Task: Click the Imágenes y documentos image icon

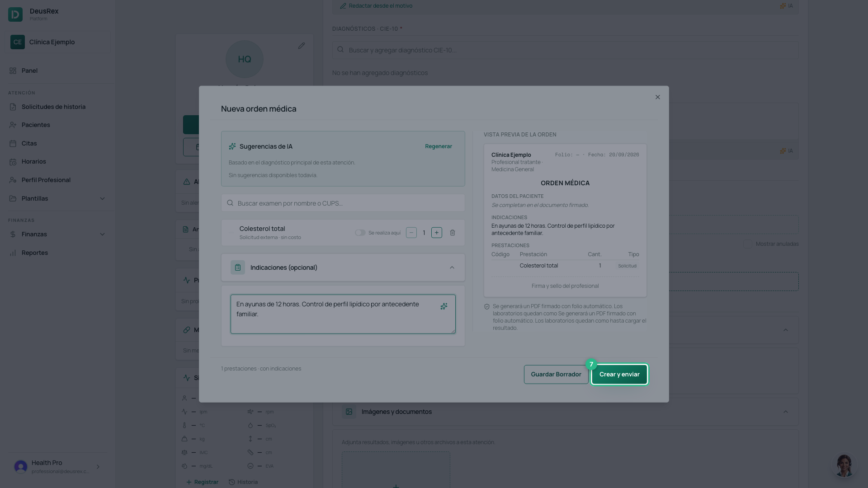Action: coord(349,412)
